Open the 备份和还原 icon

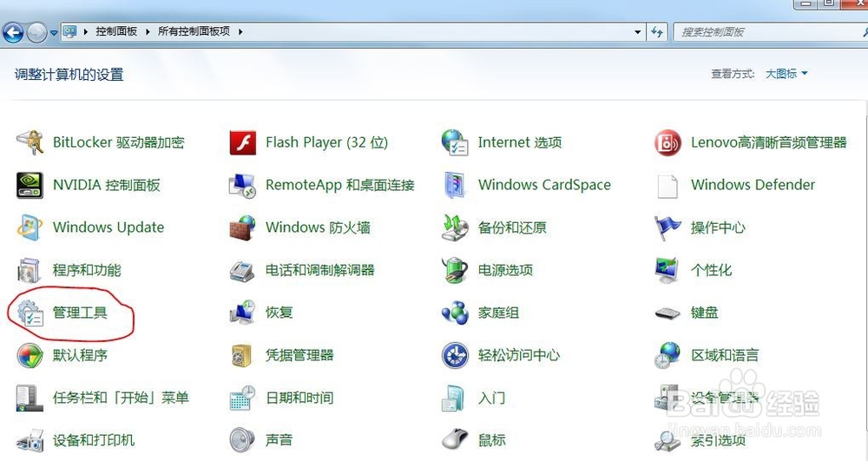click(455, 228)
